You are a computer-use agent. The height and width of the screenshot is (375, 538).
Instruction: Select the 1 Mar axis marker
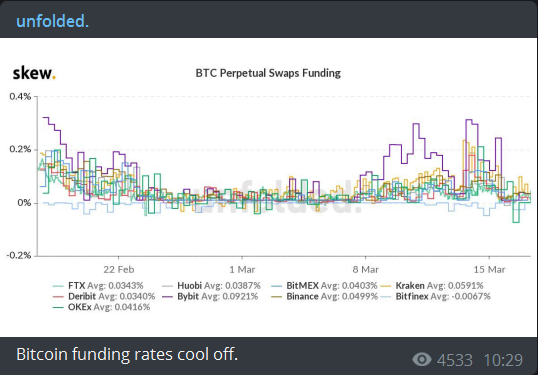(242, 269)
